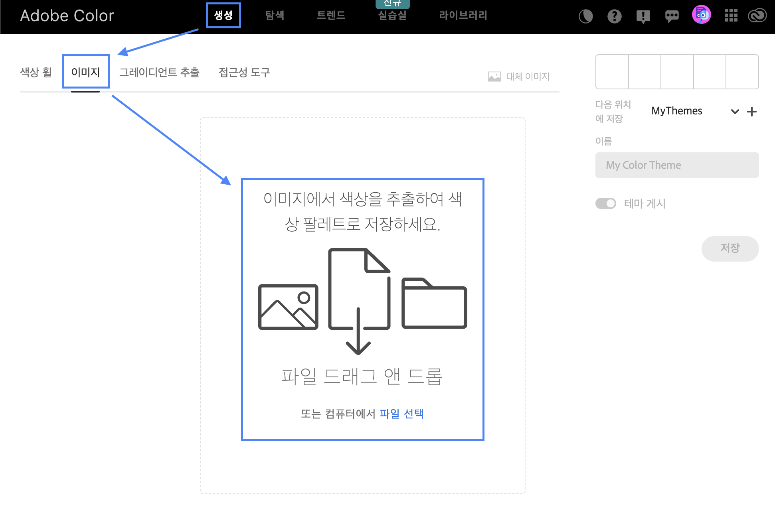The image size is (775, 532).
Task: Select the first empty color swatch
Action: click(x=612, y=72)
